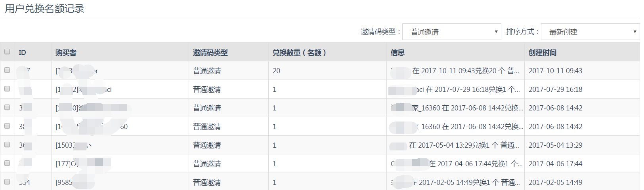Click the ID column header
Screen dimensions: 644x190
coord(22,53)
